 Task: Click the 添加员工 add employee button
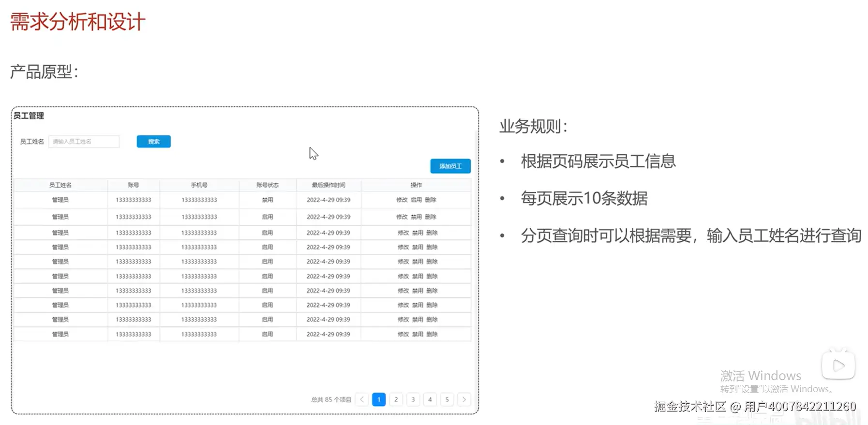pos(450,166)
